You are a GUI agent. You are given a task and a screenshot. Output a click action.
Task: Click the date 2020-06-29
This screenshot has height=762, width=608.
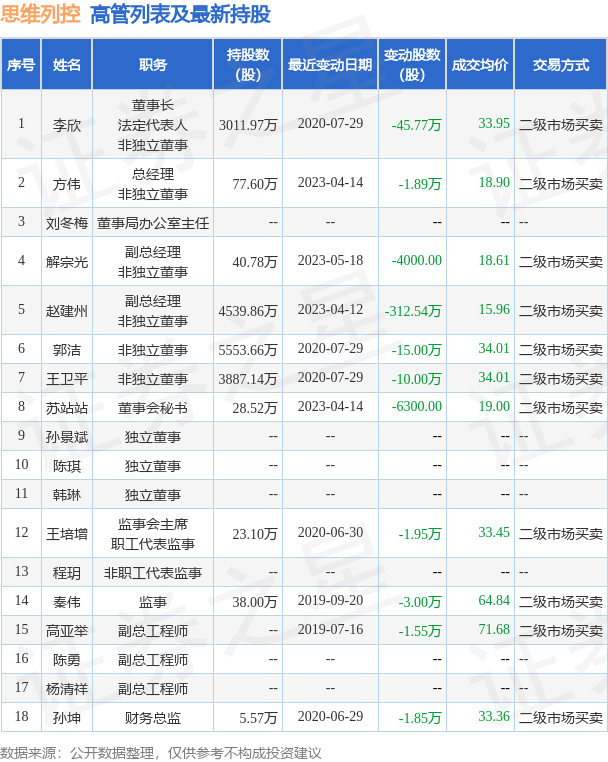330,716
